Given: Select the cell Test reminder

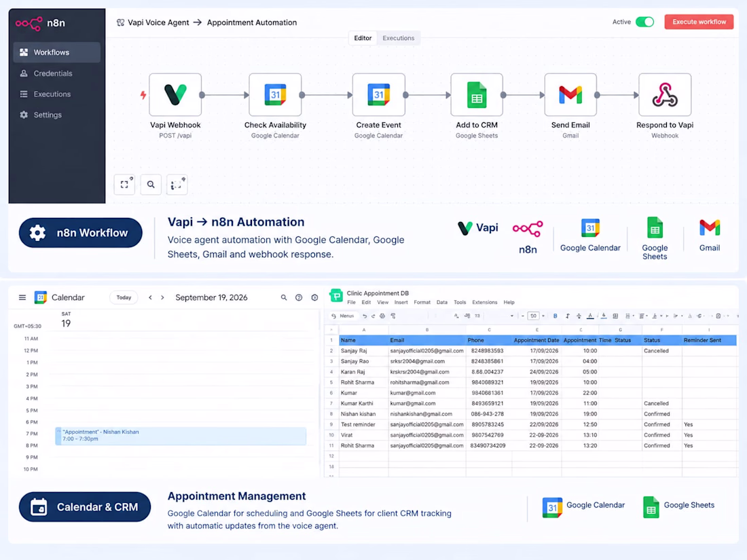Looking at the screenshot, I should [364, 424].
